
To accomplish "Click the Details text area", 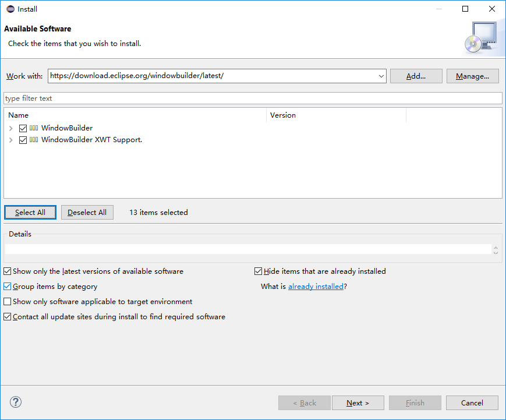I will click(x=248, y=249).
